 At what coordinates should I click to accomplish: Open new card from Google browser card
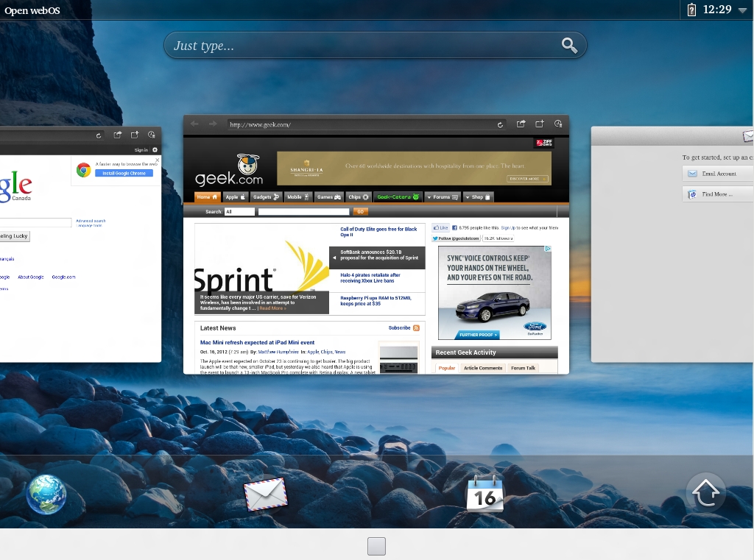tap(135, 135)
